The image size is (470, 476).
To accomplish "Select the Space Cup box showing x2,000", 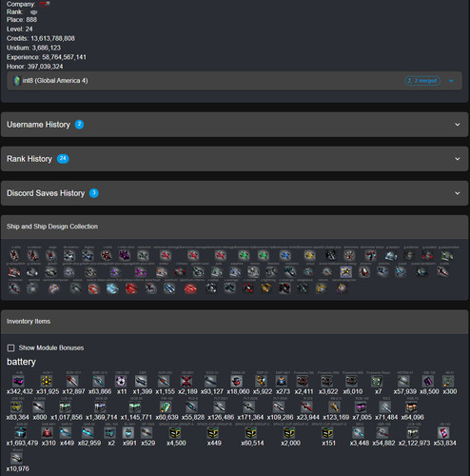I will (x=289, y=432).
